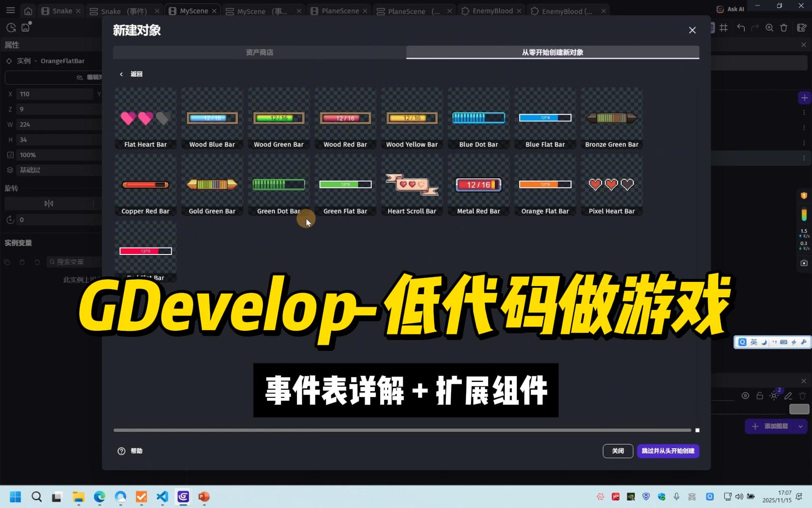This screenshot has height=508, width=812.
Task: Save the project using the floppy disk icon
Action: 26,27
